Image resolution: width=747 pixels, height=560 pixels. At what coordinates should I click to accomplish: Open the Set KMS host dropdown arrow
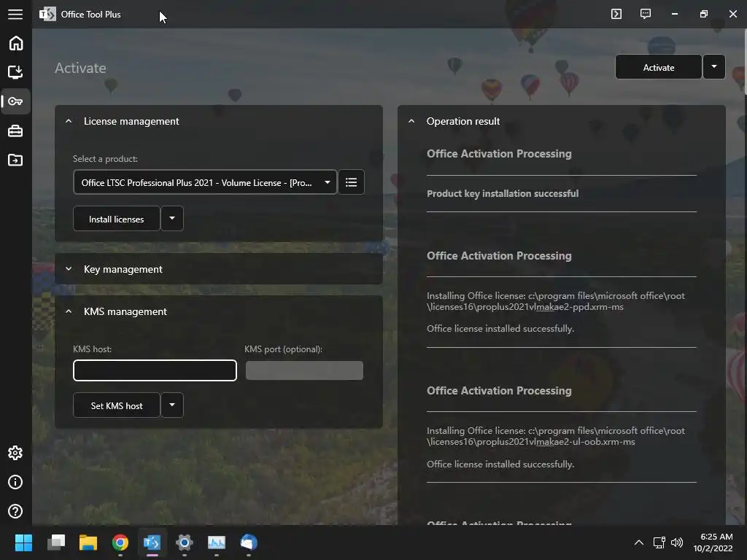point(172,405)
